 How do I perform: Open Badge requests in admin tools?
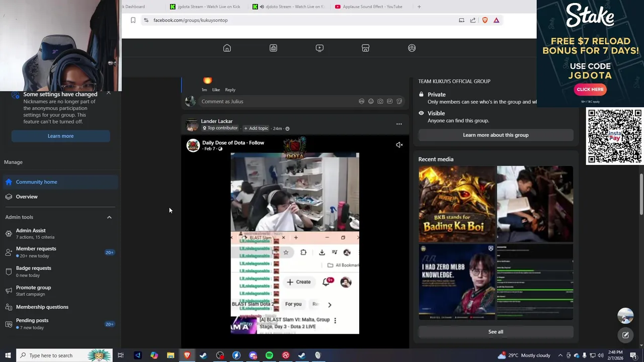(60, 271)
